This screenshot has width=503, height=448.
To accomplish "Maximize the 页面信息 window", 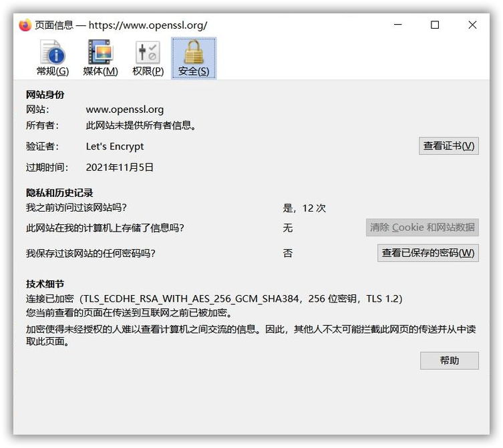I will pos(435,25).
